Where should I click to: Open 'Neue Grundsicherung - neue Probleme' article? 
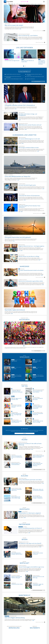point(28,35)
